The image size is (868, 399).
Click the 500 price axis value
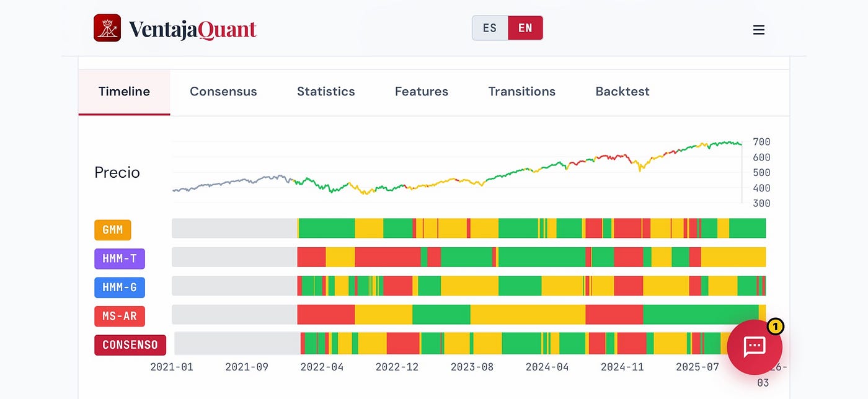point(761,173)
